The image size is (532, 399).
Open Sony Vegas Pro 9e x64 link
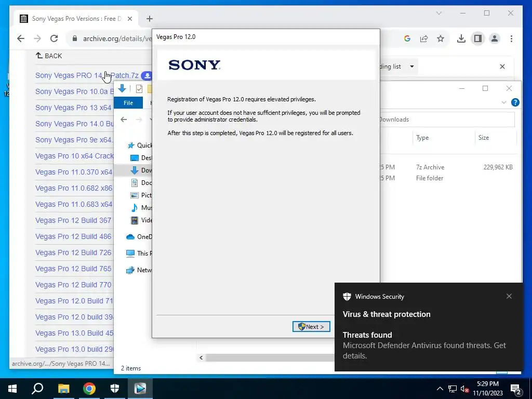74,140
